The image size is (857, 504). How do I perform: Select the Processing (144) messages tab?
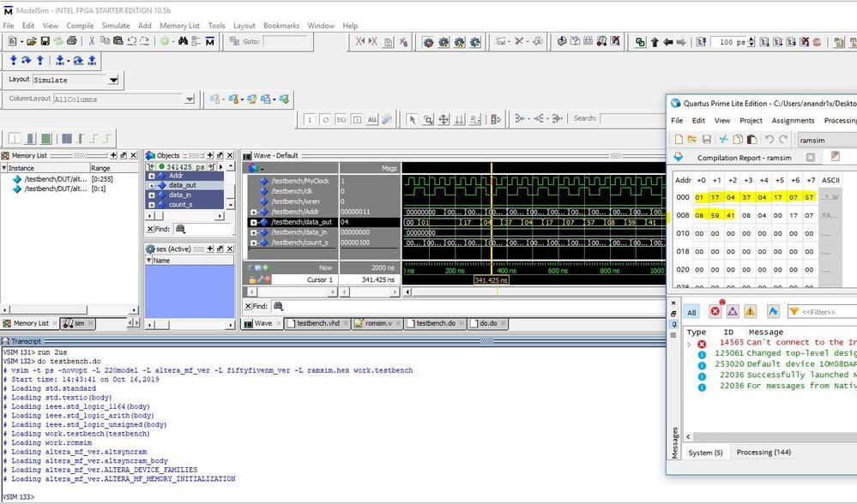click(766, 452)
